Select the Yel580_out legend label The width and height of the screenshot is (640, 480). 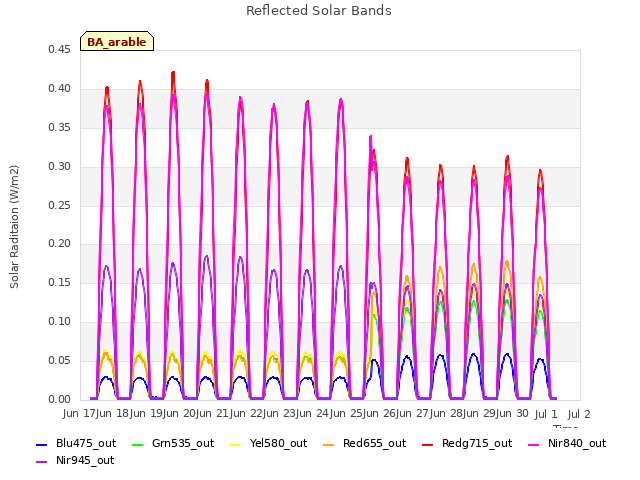[x=278, y=443]
